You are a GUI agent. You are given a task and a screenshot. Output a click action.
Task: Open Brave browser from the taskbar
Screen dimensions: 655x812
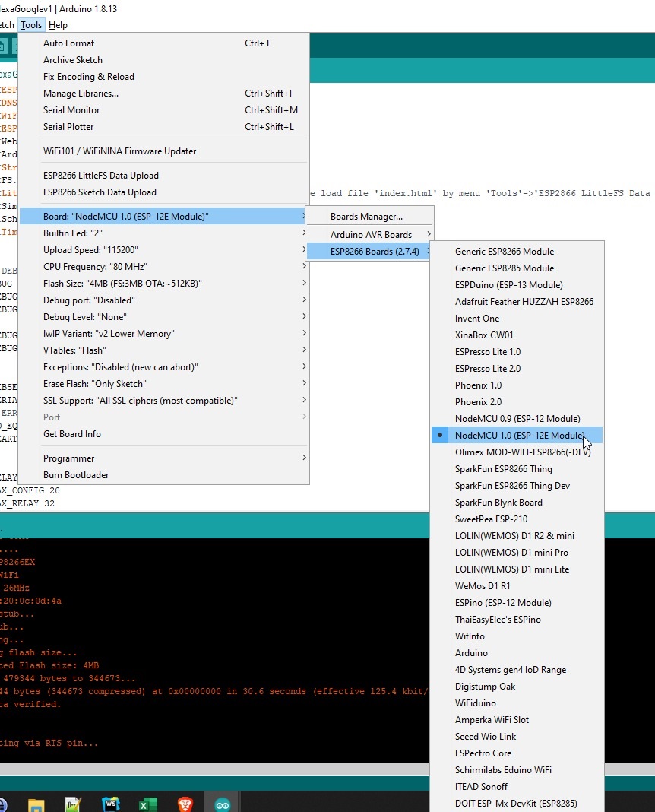185,804
